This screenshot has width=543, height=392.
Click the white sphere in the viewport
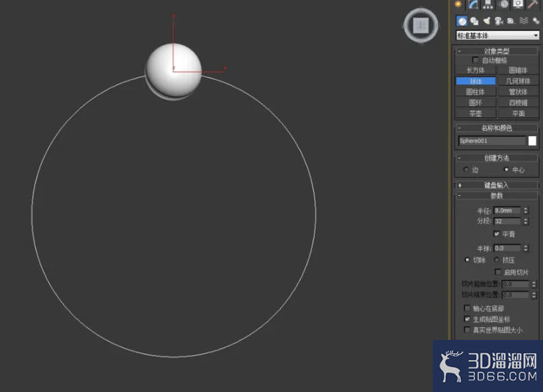coord(173,70)
